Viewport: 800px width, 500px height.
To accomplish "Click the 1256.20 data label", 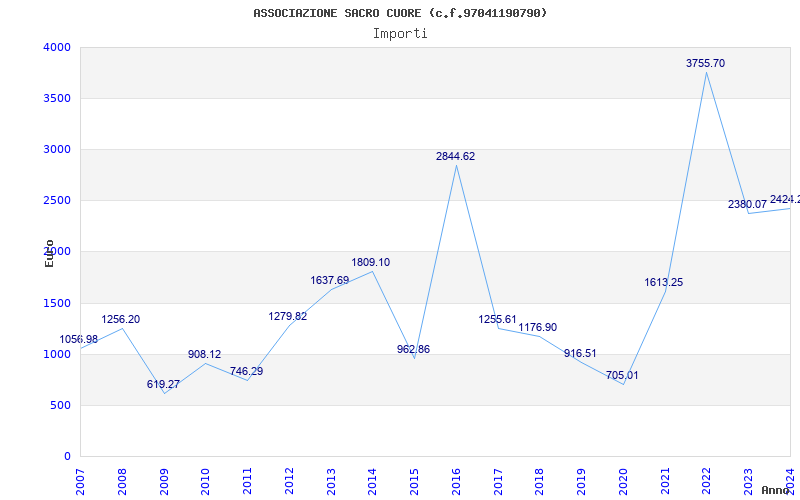I will (120, 319).
